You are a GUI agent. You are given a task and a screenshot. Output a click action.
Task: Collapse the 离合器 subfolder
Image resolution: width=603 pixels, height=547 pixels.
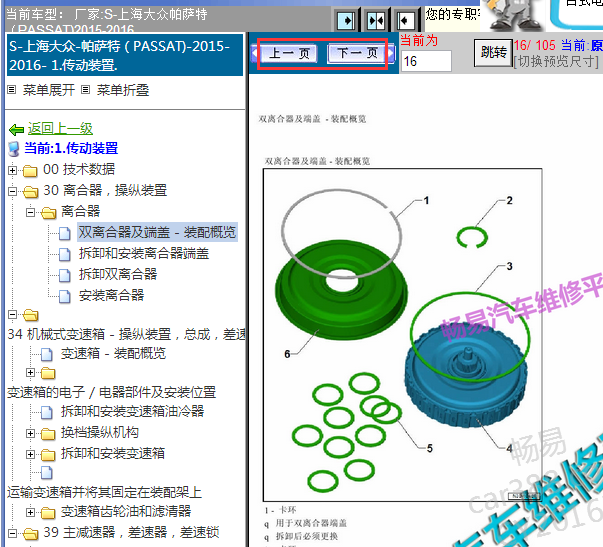point(31,212)
